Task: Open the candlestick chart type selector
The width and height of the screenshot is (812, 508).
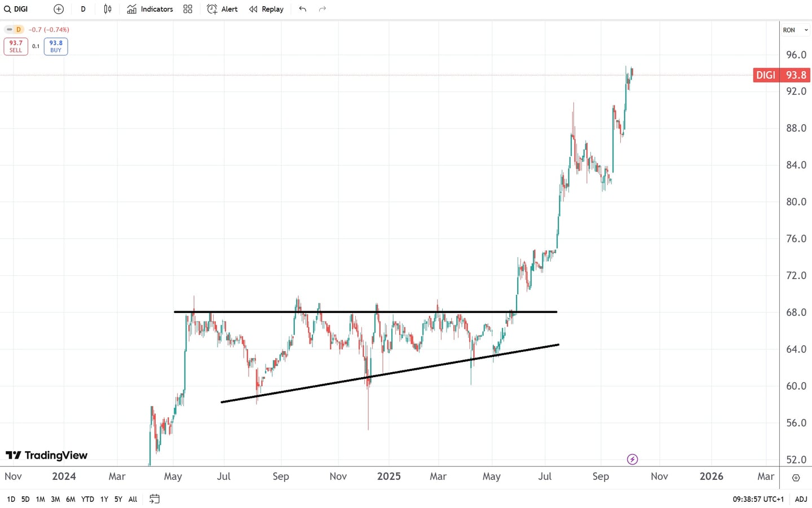Action: click(x=108, y=9)
